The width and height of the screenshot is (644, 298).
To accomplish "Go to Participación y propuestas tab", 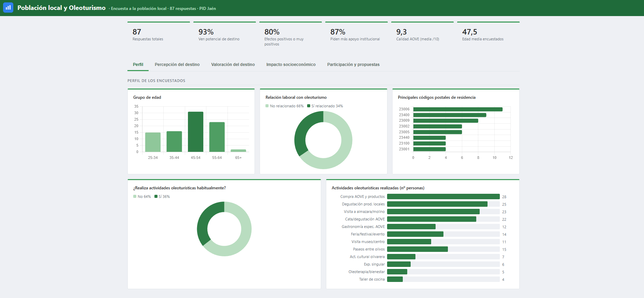I will pos(353,65).
